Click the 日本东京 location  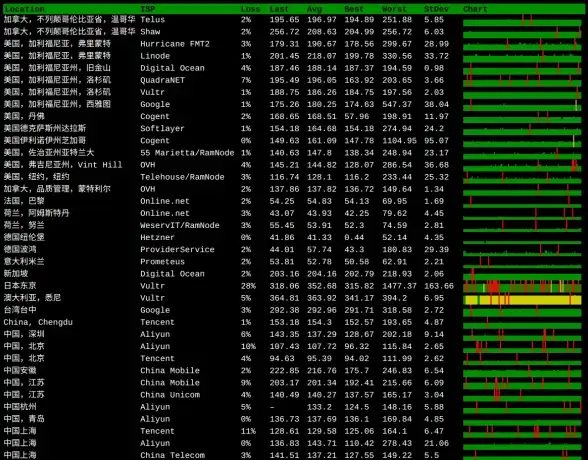pyautogui.click(x=20, y=286)
